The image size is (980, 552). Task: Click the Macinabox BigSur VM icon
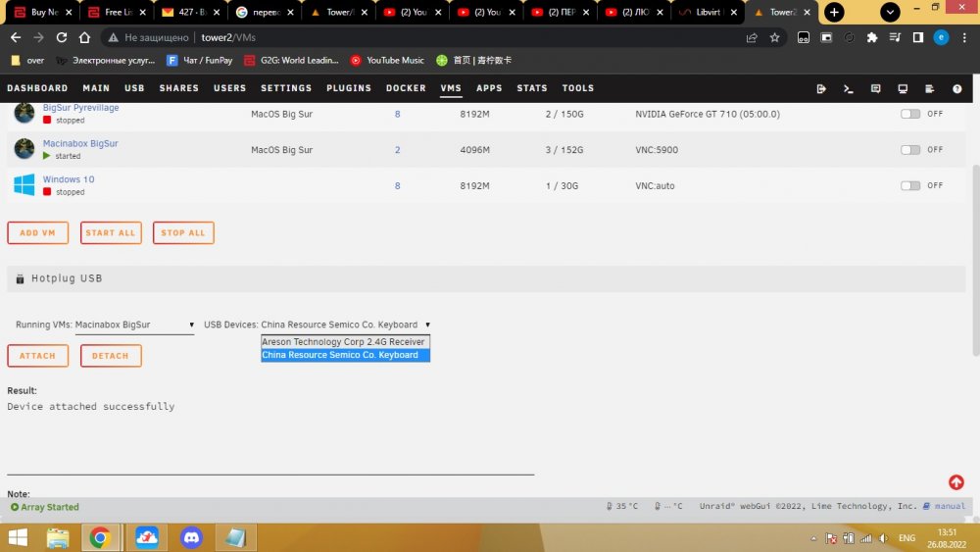point(24,149)
